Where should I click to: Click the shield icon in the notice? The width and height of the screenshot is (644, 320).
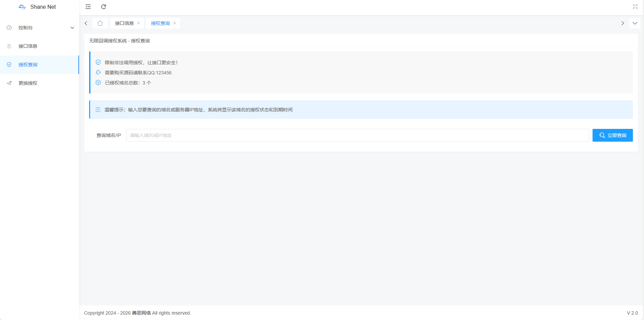pyautogui.click(x=98, y=62)
